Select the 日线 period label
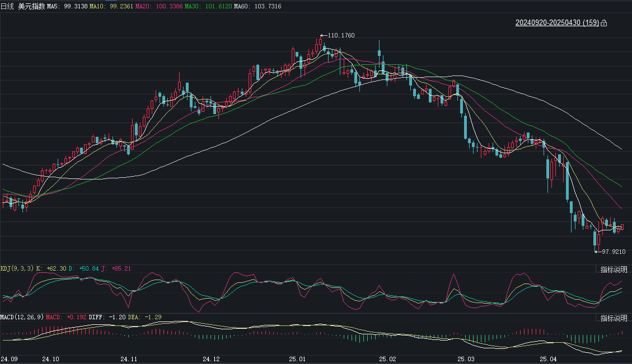Viewport: 632px width, 364px height. click(7, 6)
